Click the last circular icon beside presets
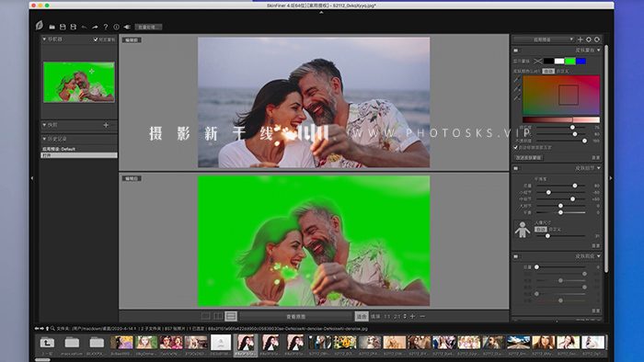The width and height of the screenshot is (644, 362). click(x=597, y=40)
